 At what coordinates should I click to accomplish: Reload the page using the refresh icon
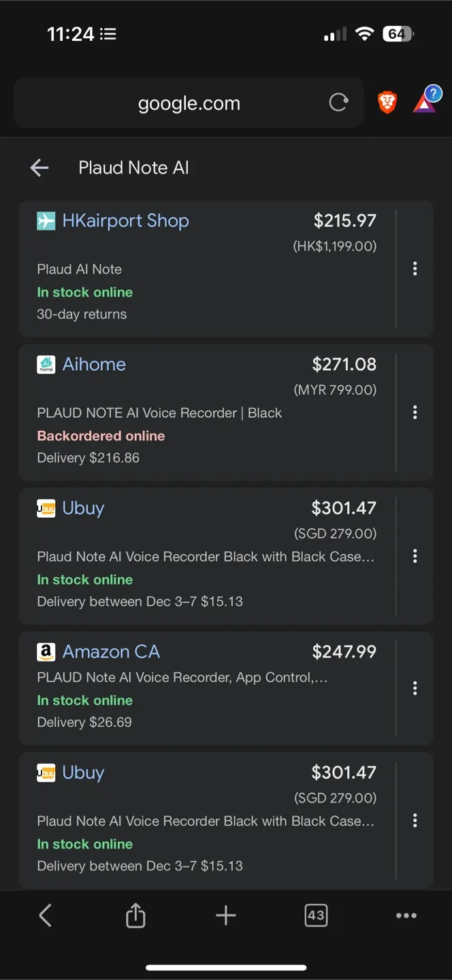(338, 102)
